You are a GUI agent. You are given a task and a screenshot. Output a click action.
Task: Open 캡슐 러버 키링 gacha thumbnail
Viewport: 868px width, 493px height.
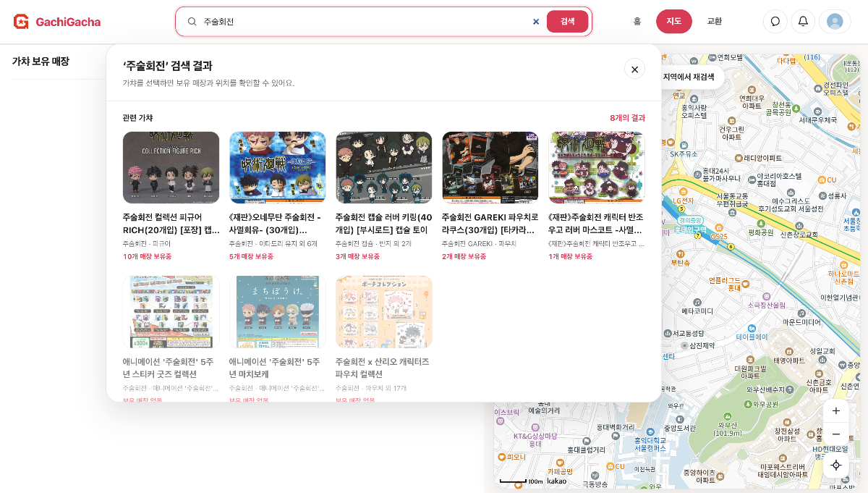coord(383,167)
